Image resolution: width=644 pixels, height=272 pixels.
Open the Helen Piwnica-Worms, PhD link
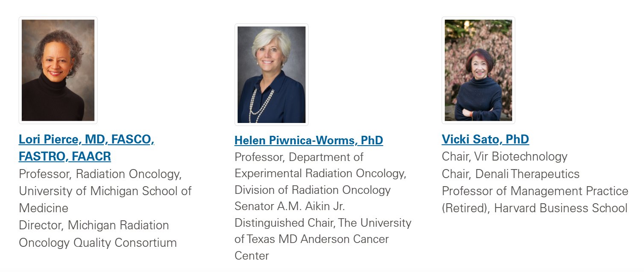tap(309, 140)
